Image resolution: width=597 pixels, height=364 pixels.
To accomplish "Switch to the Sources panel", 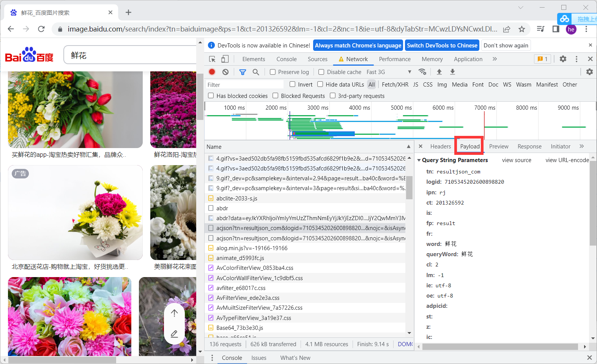I will pyautogui.click(x=317, y=59).
